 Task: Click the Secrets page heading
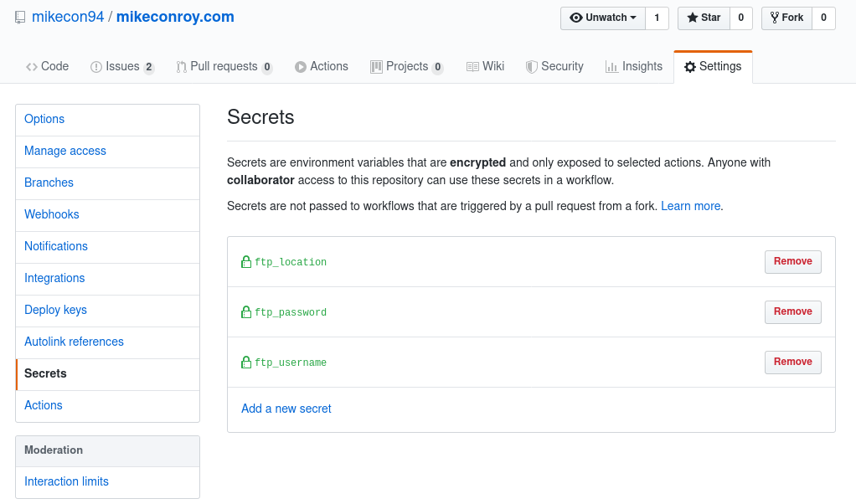[x=260, y=117]
